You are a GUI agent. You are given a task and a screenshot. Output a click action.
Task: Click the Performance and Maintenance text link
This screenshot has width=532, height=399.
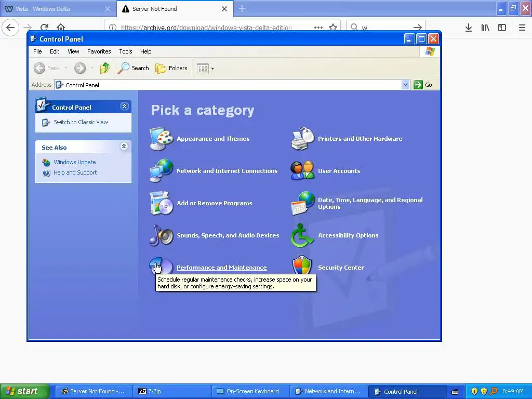pyautogui.click(x=221, y=268)
